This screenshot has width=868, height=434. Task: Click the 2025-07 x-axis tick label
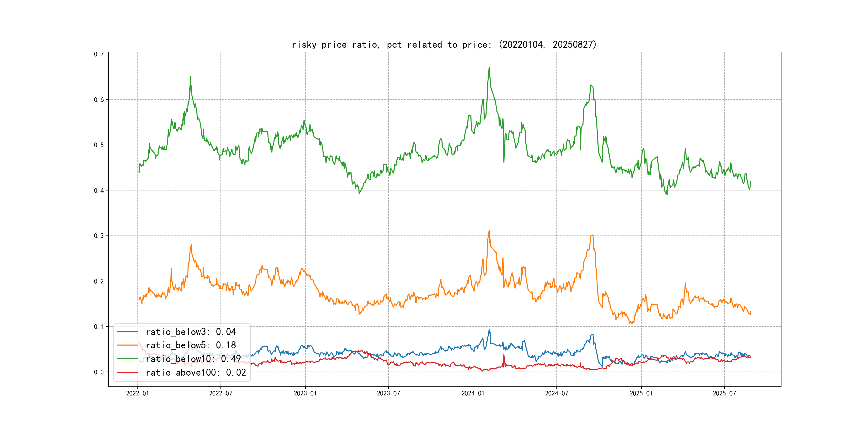tap(724, 394)
